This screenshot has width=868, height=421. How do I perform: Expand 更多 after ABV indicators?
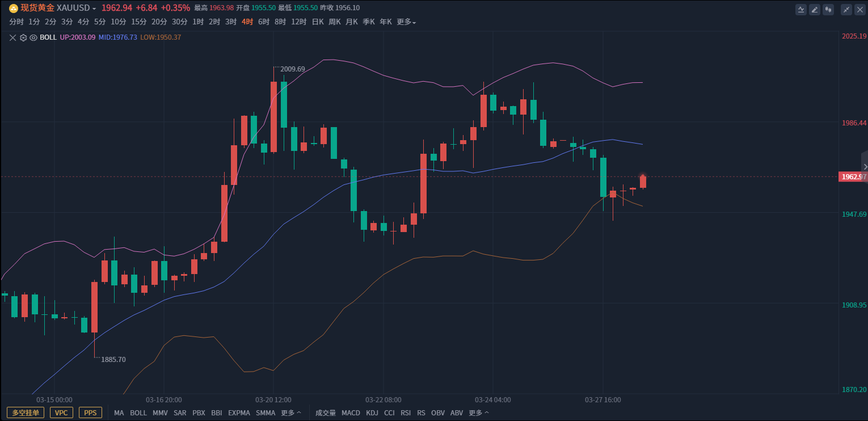click(479, 413)
